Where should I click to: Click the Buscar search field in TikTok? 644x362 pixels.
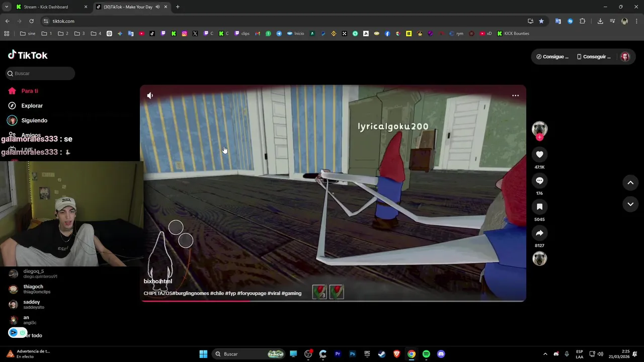coord(40,73)
